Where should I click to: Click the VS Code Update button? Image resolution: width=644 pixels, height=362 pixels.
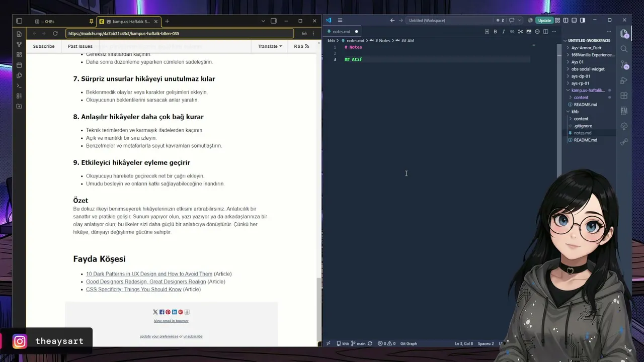coord(544,21)
